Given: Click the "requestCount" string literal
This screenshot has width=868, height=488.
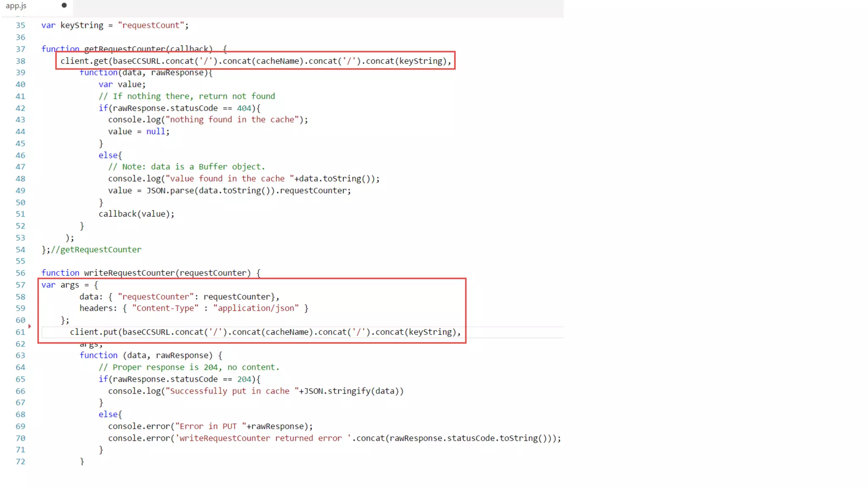Looking at the screenshot, I should point(151,25).
